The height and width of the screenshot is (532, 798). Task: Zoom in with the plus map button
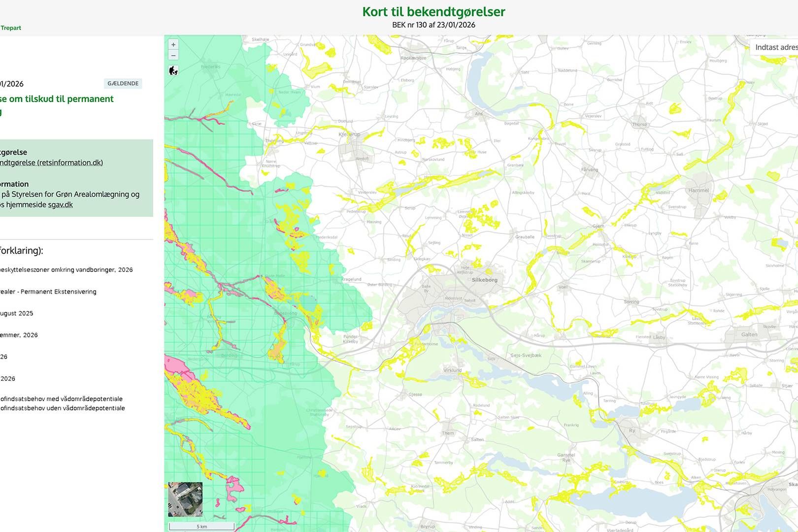[173, 44]
